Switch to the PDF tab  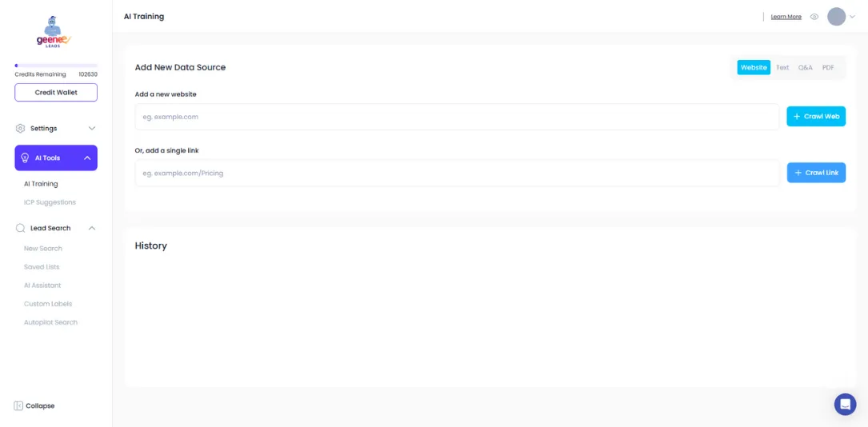(x=828, y=68)
